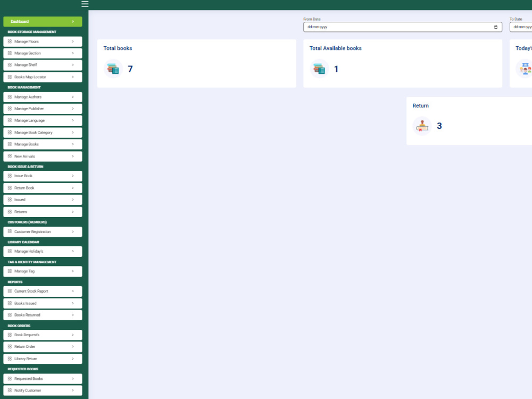
Task: Open the Dashboard menu item
Action: (x=43, y=21)
